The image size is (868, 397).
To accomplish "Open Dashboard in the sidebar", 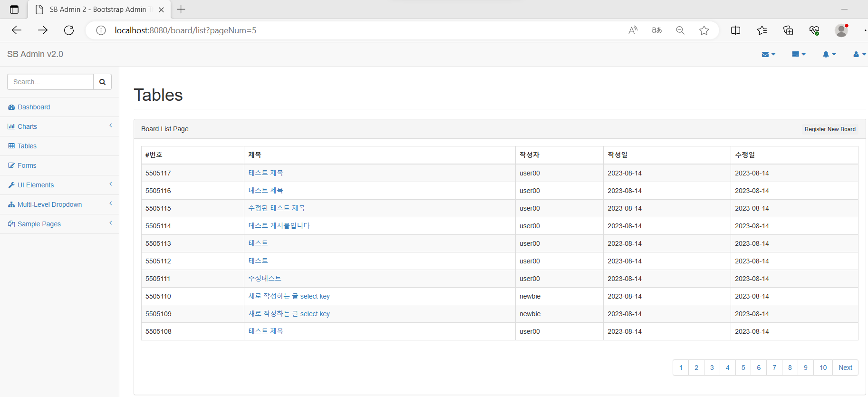I will pyautogui.click(x=59, y=107).
